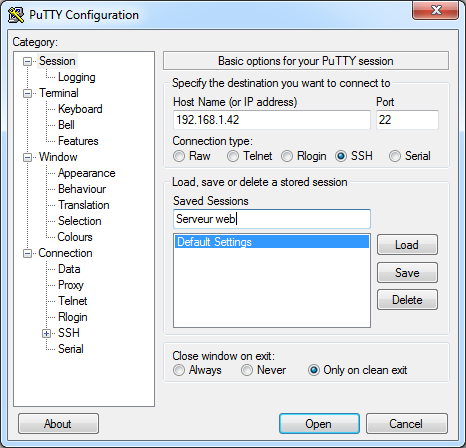Open the Behaviour settings category
This screenshot has height=448, width=466.
point(82,189)
